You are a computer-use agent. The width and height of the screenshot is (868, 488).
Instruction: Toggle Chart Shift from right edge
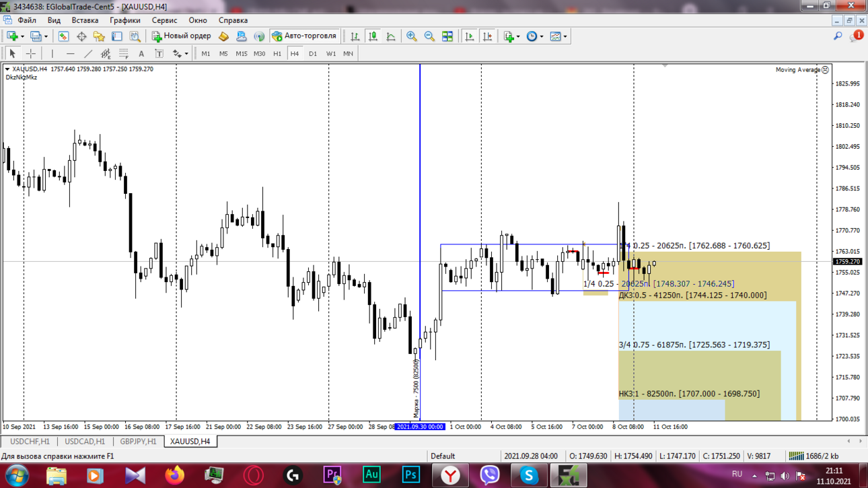[488, 36]
